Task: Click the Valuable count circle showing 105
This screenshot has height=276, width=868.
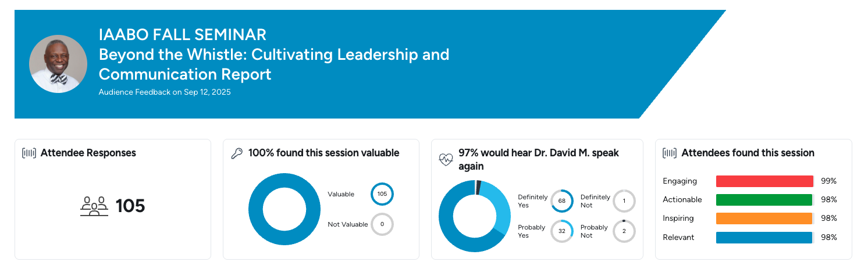Action: click(382, 194)
